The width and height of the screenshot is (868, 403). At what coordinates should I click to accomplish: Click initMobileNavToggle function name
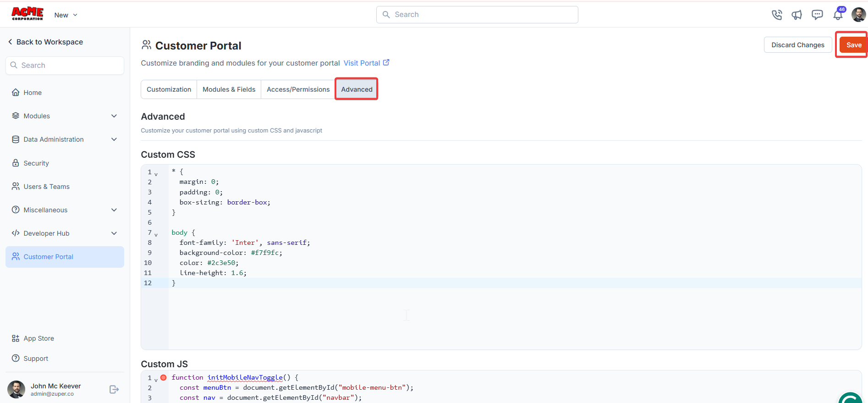coord(245,377)
